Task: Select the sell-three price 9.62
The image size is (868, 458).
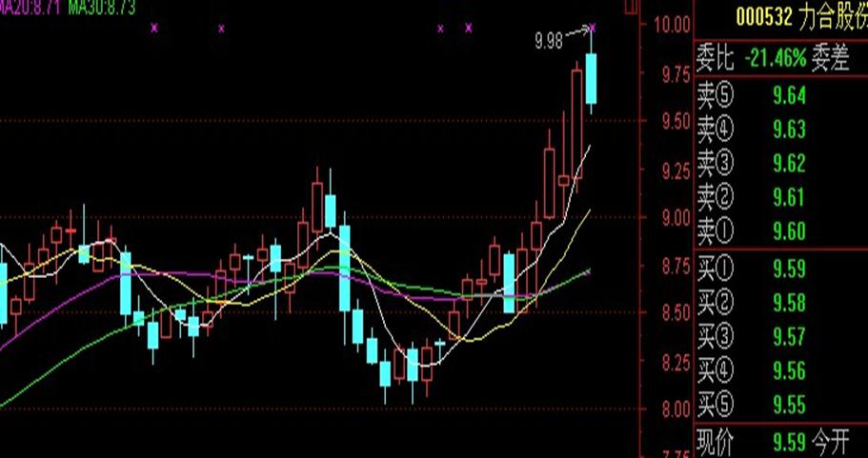Action: (789, 164)
